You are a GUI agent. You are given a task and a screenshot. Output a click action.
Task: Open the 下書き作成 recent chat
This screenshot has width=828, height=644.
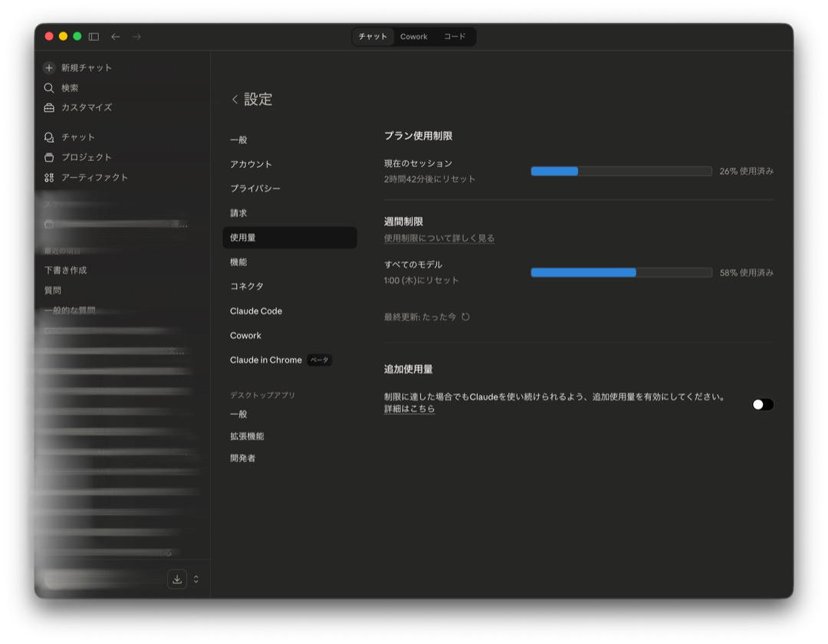[66, 271]
